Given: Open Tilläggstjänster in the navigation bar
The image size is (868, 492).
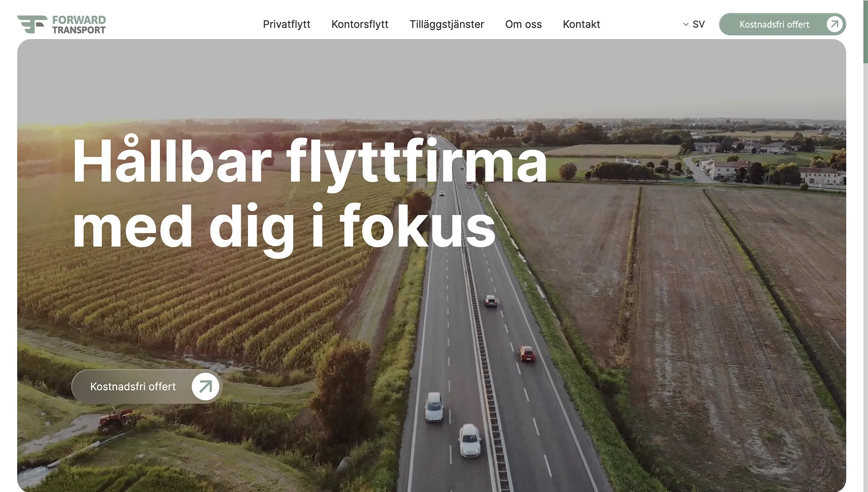Looking at the screenshot, I should tap(446, 24).
